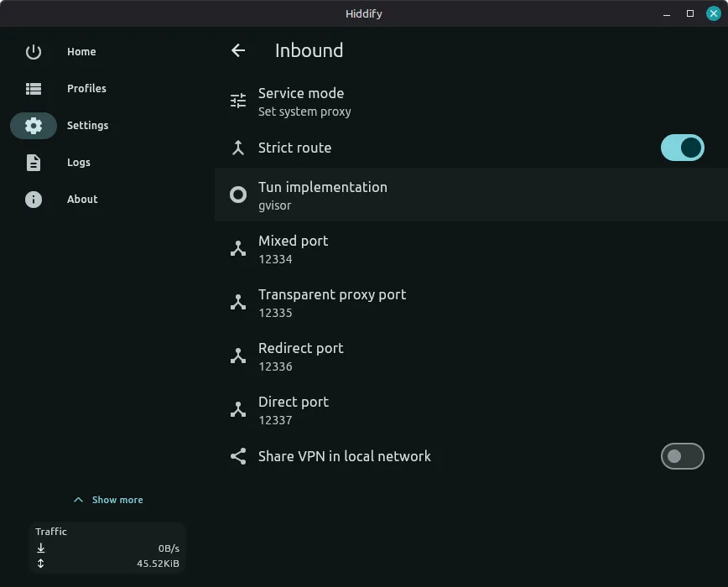
Task: Minimize the Hiddify window
Action: click(667, 13)
